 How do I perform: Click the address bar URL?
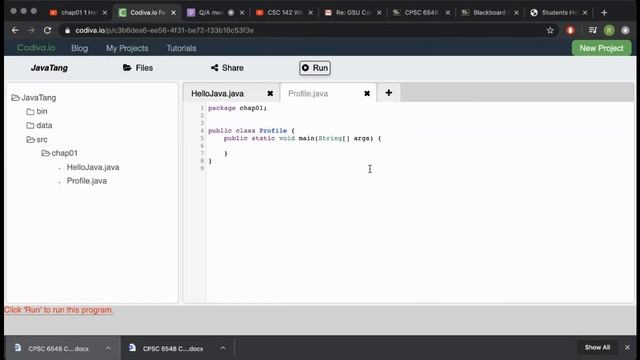coord(164,30)
